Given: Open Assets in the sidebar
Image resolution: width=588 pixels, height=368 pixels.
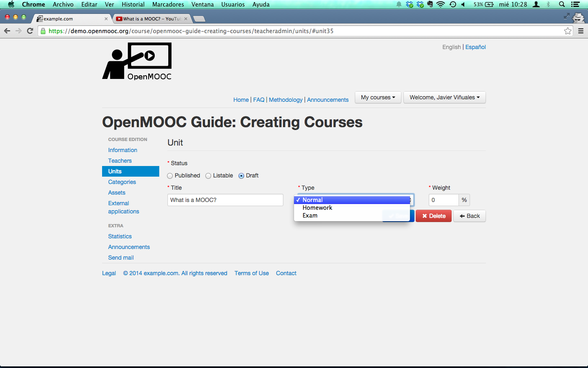Looking at the screenshot, I should tap(117, 193).
